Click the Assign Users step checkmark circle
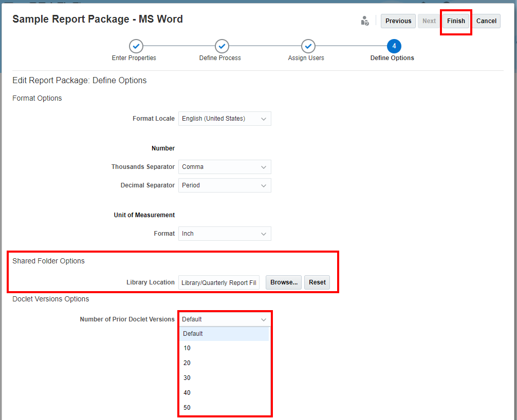Image resolution: width=517 pixels, height=420 pixels. pos(308,46)
